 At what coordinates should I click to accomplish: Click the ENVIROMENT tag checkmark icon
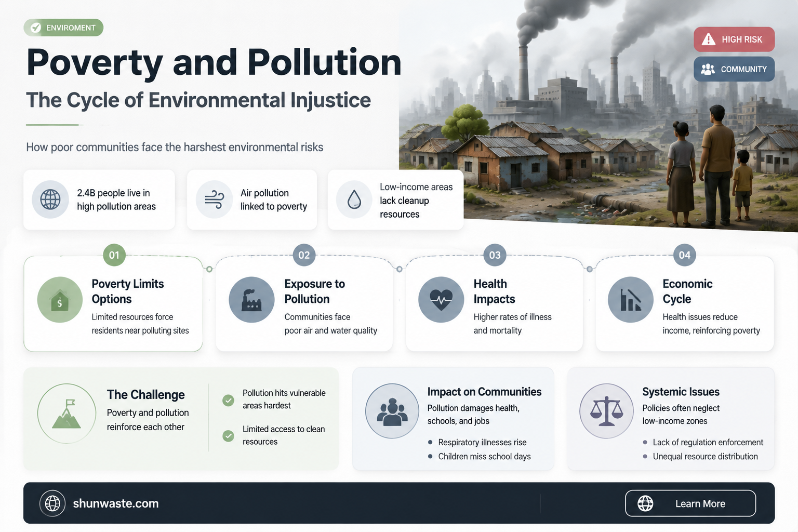[36, 28]
